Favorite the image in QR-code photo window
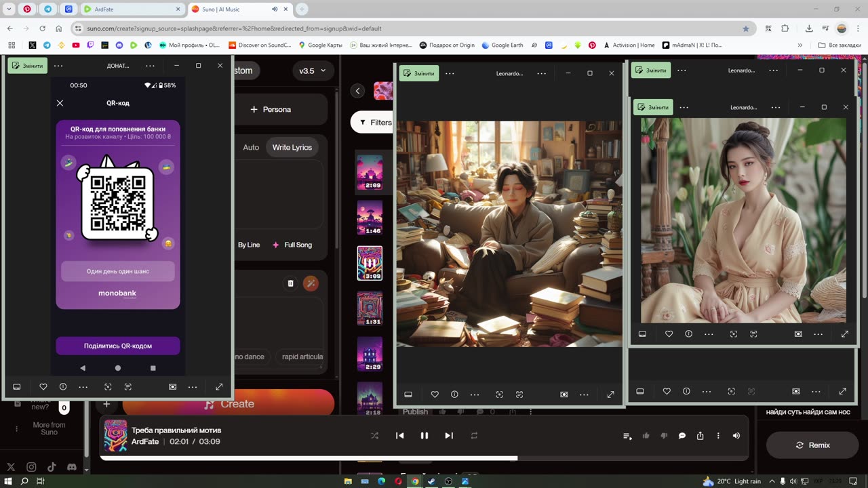Image resolution: width=868 pixels, height=488 pixels. pyautogui.click(x=43, y=387)
